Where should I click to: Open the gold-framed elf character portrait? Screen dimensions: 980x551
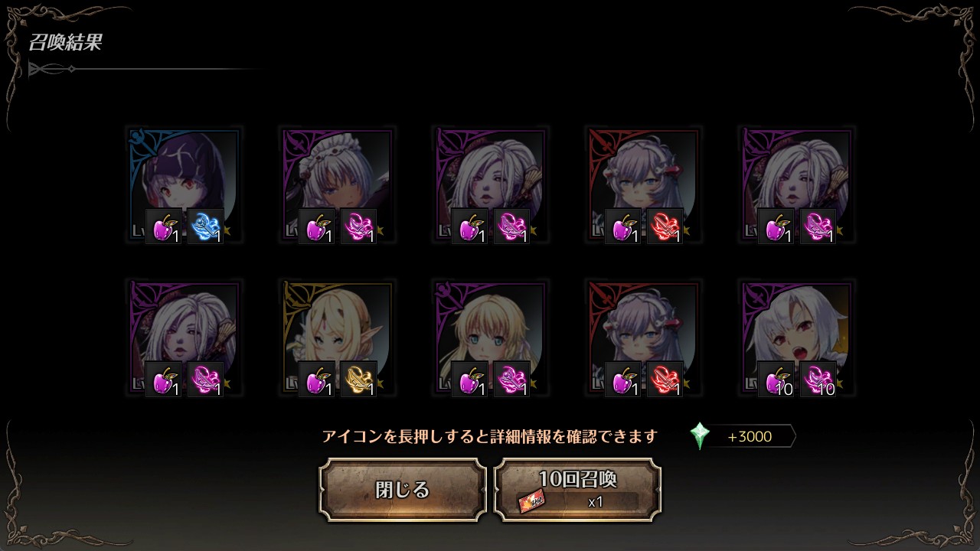point(337,337)
